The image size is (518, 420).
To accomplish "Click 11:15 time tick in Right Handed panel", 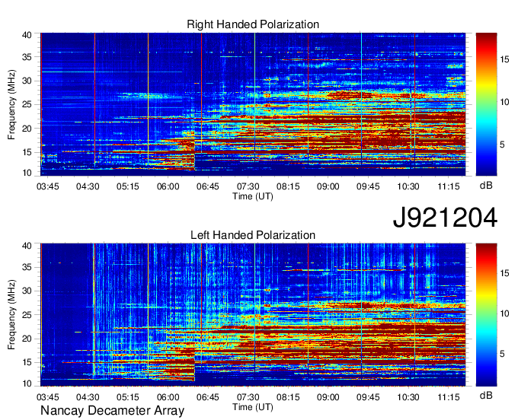I will tap(449, 186).
